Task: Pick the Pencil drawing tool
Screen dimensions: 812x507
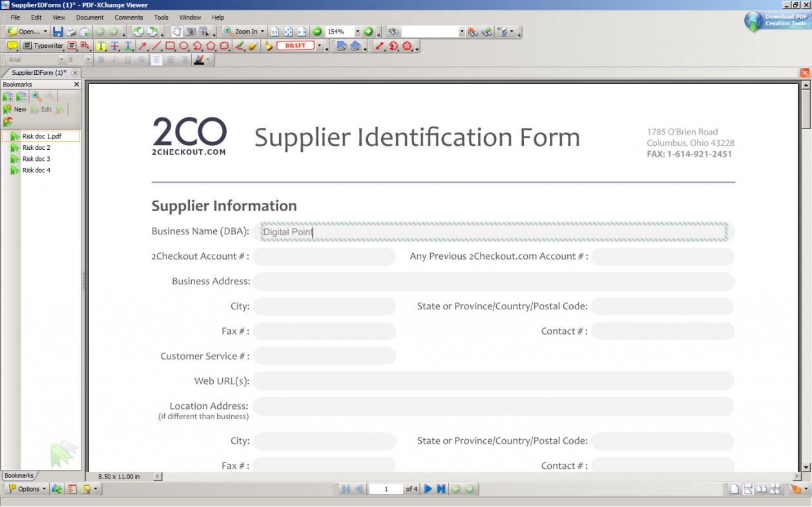Action: pos(239,46)
